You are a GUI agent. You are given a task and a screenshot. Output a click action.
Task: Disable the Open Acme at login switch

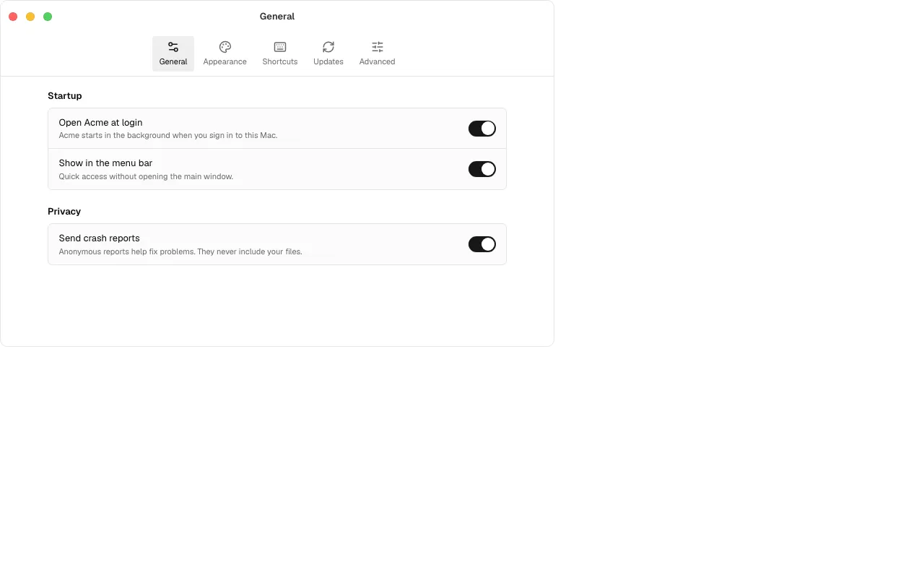coord(482,129)
